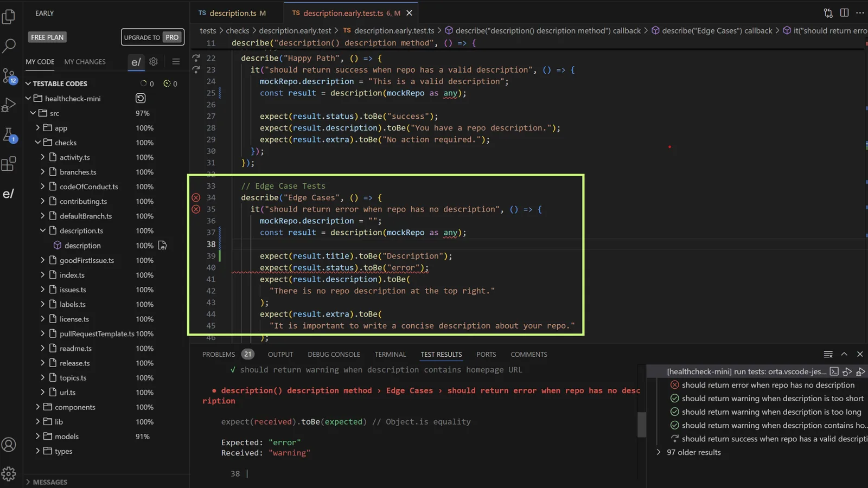The image size is (868, 488).
Task: Run test from gutter at line 23
Action: tap(196, 69)
